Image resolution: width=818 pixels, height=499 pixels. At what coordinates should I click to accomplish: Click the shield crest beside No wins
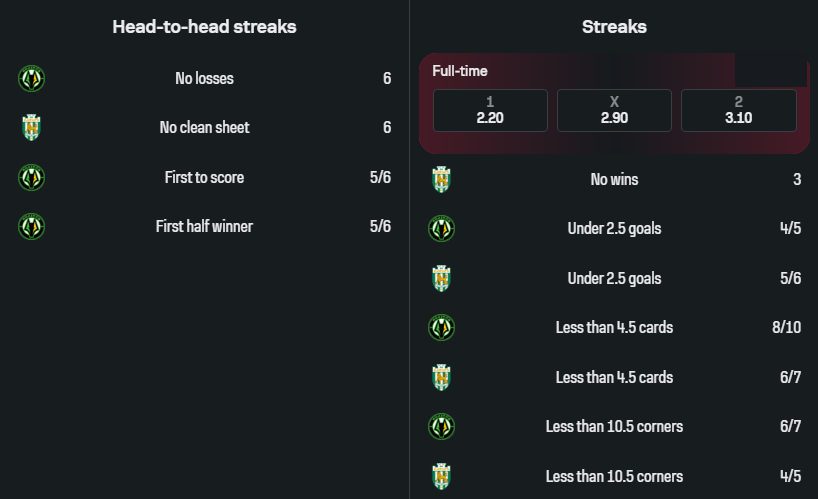(x=441, y=180)
